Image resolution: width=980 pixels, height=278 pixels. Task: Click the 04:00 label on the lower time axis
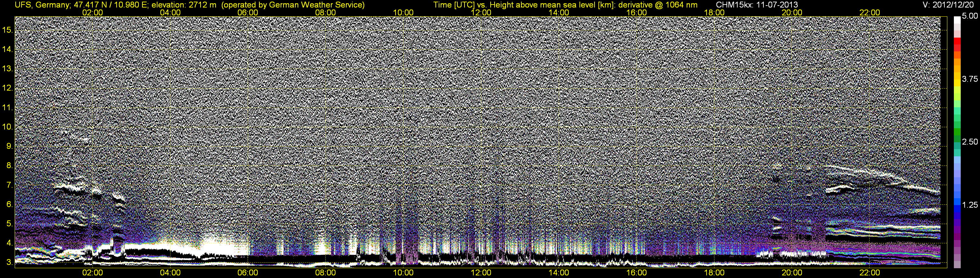coord(170,273)
